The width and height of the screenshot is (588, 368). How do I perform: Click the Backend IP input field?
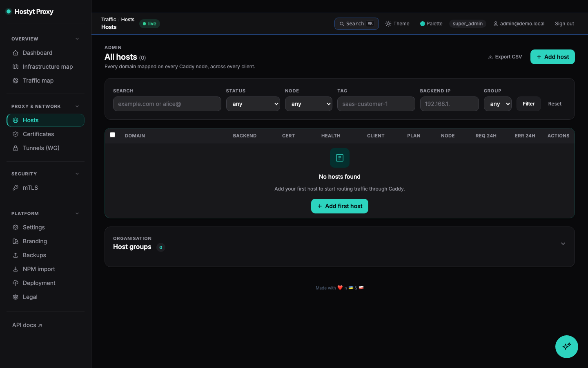point(449,104)
